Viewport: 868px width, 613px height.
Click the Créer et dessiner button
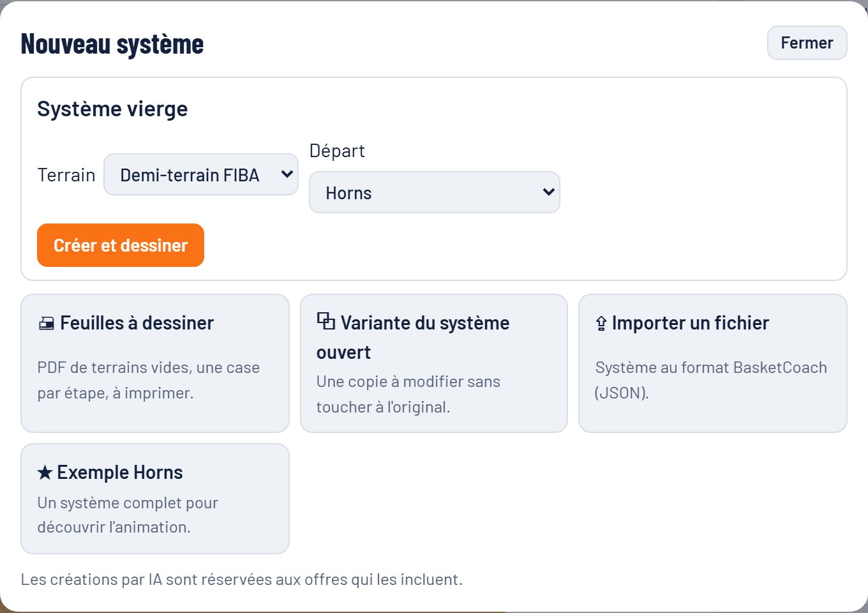coord(121,245)
